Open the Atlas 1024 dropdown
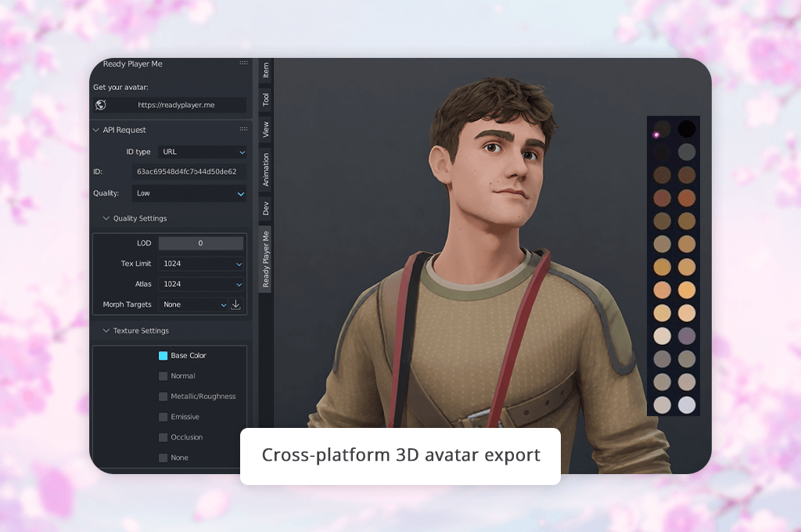Image resolution: width=801 pixels, height=532 pixels. point(201,284)
